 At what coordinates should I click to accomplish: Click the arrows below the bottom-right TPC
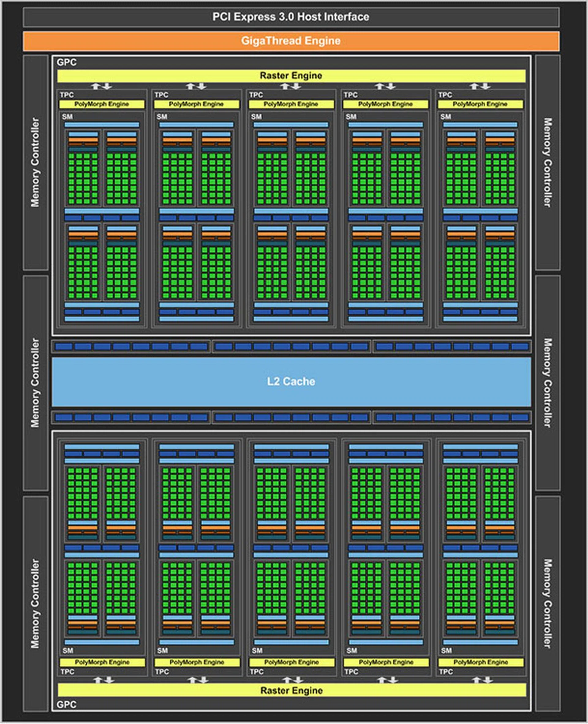click(482, 680)
